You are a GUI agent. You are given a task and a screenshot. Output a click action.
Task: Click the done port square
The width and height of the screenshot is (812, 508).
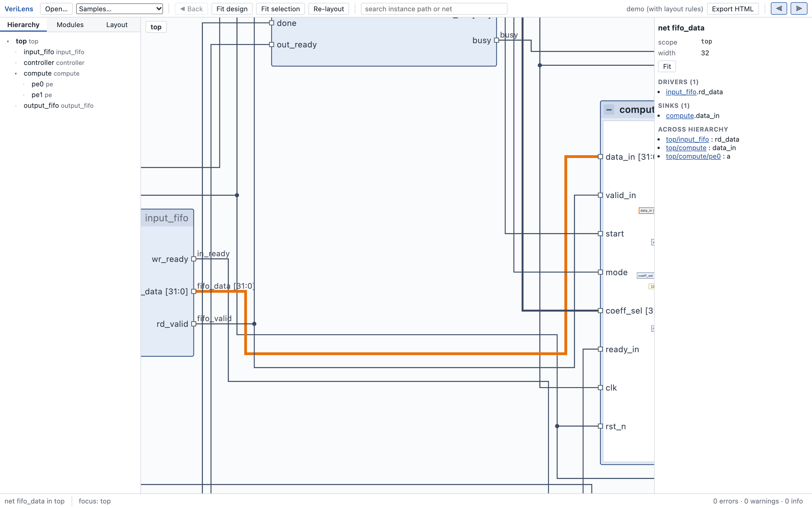[272, 23]
